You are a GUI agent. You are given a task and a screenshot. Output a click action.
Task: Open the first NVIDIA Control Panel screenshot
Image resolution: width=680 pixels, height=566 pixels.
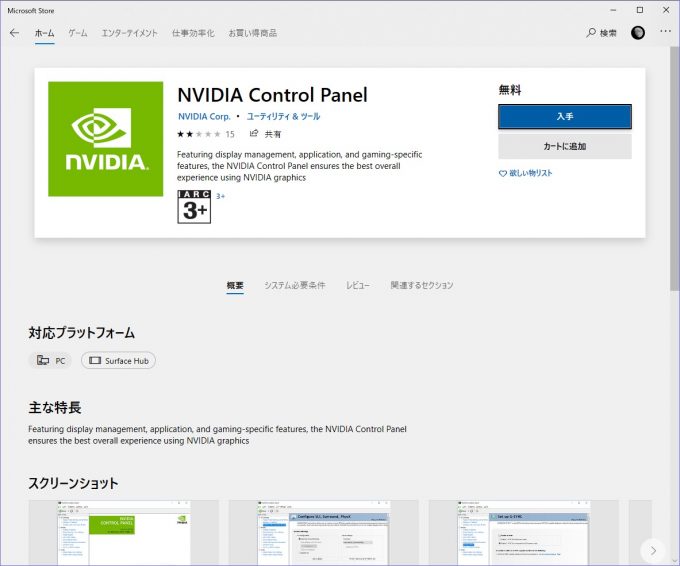[x=124, y=533]
